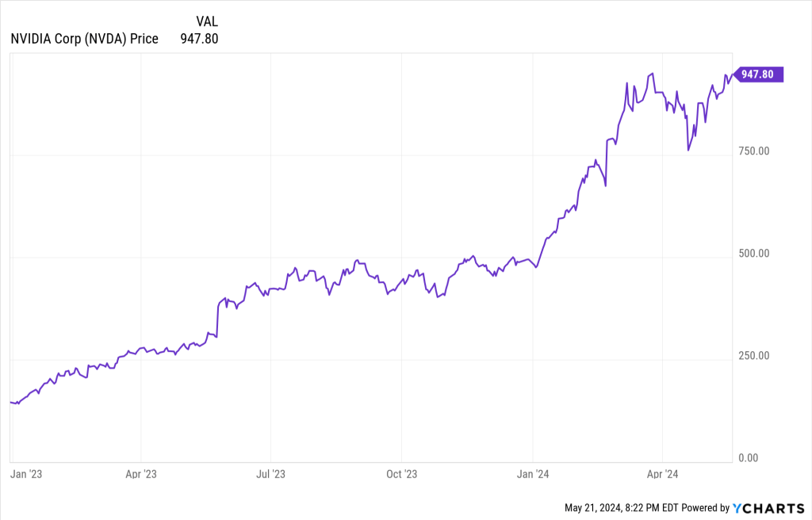The height and width of the screenshot is (520, 812).
Task: Click the Oct '23 date label
Action: [401, 474]
